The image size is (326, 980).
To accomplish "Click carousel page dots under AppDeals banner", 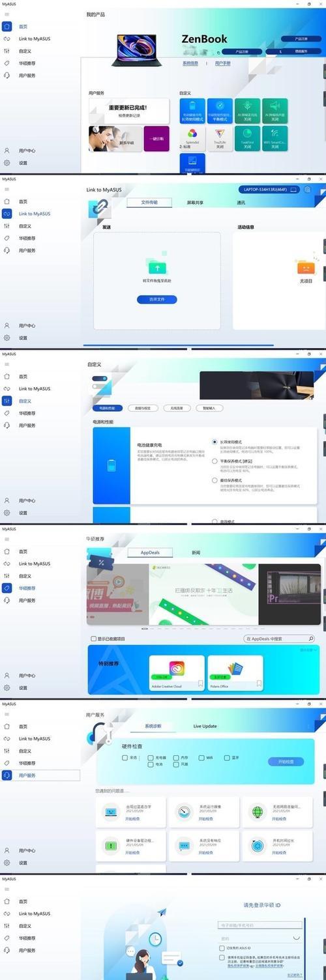I will tap(204, 629).
